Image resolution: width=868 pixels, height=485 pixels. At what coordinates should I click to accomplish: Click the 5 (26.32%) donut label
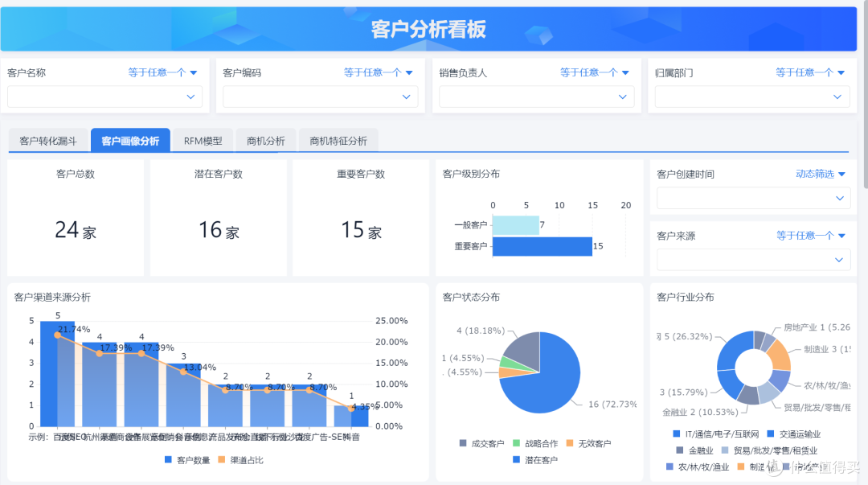click(684, 336)
